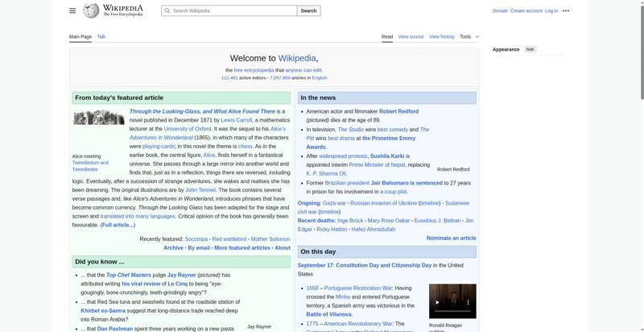This screenshot has height=332, width=644.
Task: Switch to the Talk tab
Action: [101, 36]
